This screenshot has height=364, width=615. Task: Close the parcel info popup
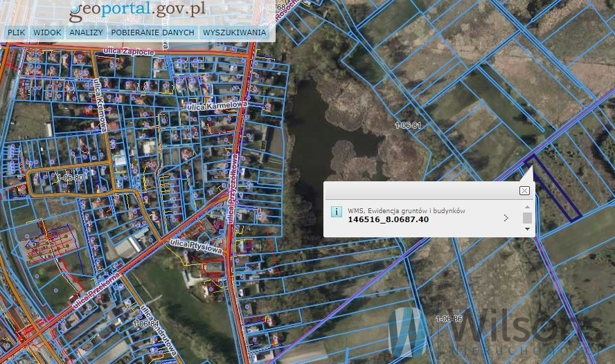[524, 190]
